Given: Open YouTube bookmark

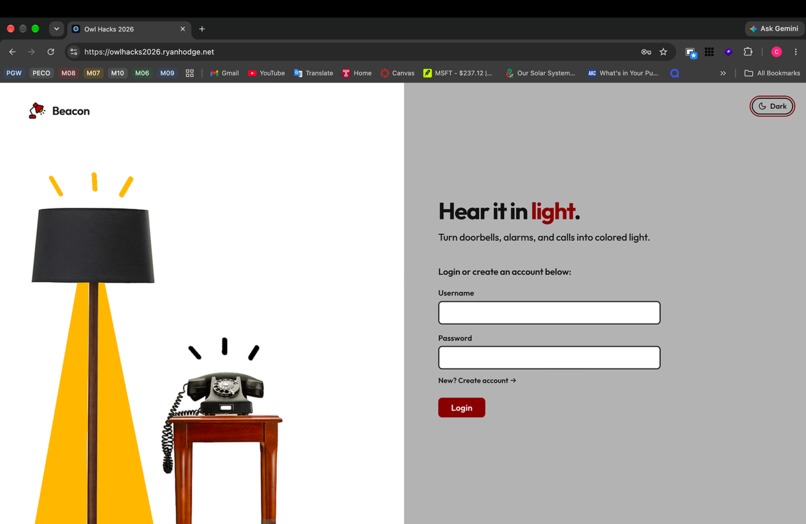Looking at the screenshot, I should (x=266, y=73).
